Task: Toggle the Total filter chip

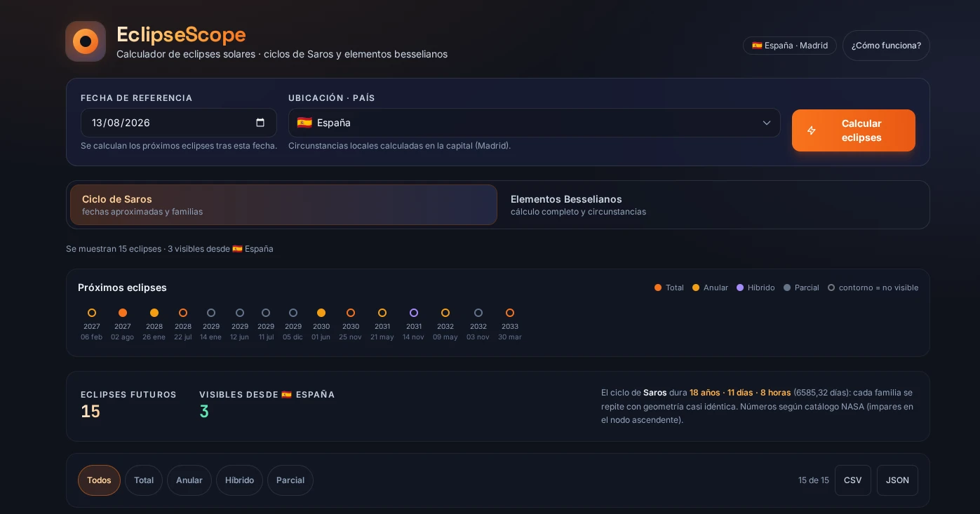Action: click(x=144, y=480)
